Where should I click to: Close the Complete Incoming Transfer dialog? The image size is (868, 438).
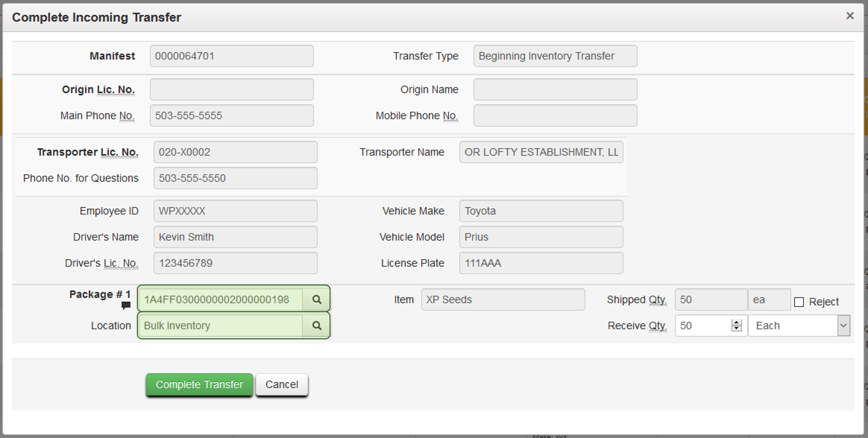point(850,16)
